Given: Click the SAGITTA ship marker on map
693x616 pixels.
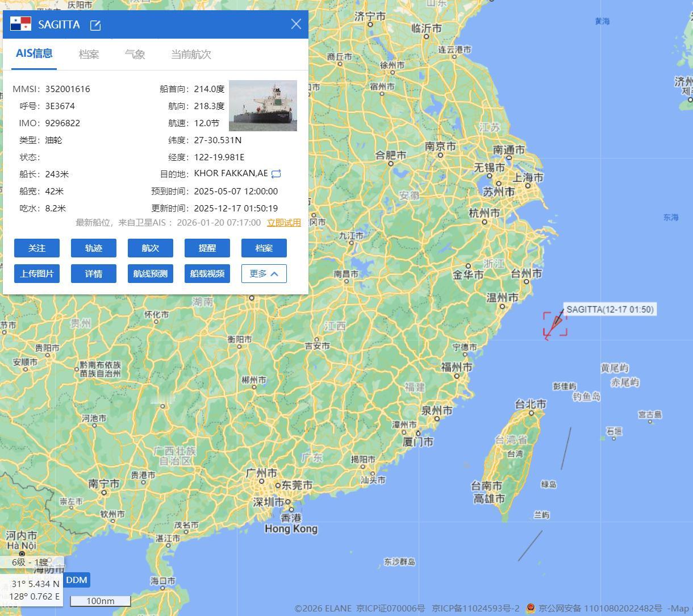Looking at the screenshot, I should pyautogui.click(x=555, y=324).
